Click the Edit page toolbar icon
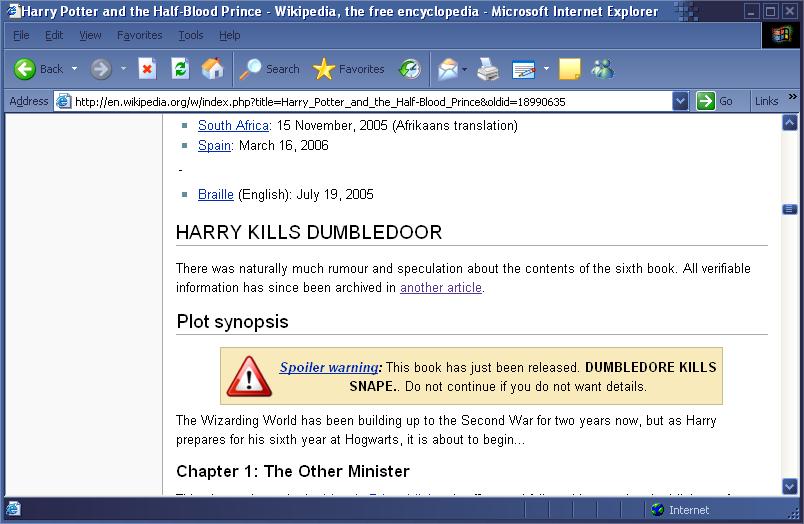The image size is (804, 524). (x=524, y=69)
